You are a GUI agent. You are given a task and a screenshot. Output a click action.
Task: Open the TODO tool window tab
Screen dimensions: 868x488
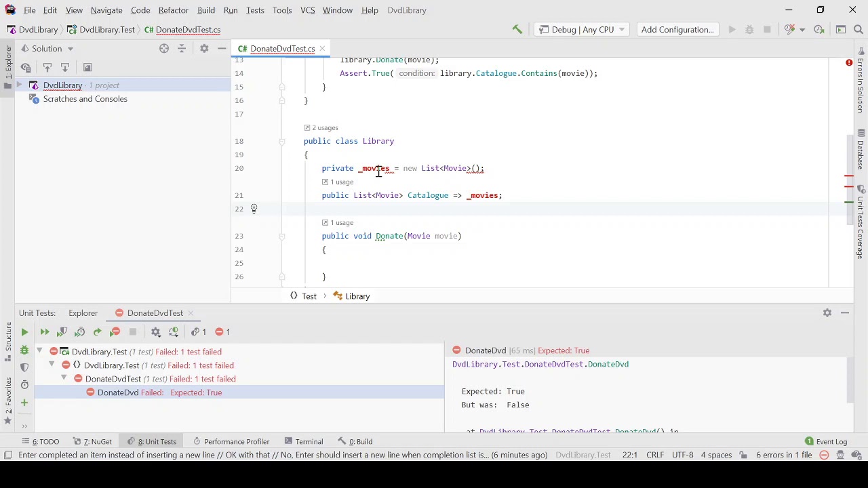tap(40, 441)
